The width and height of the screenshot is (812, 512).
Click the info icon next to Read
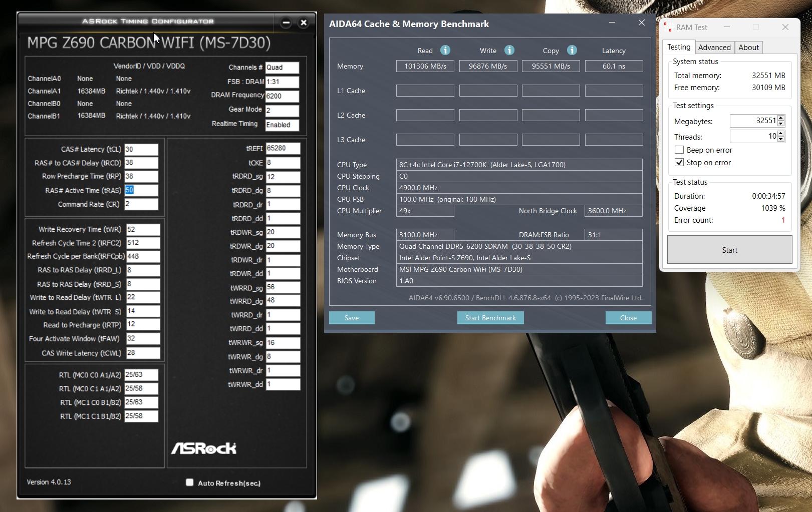(x=445, y=50)
